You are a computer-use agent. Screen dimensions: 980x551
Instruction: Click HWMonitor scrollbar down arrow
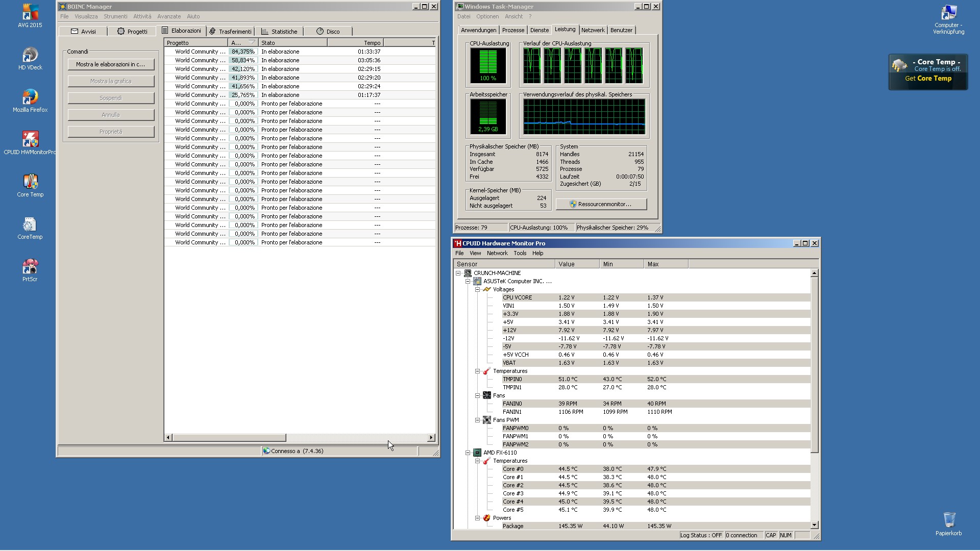coord(814,525)
